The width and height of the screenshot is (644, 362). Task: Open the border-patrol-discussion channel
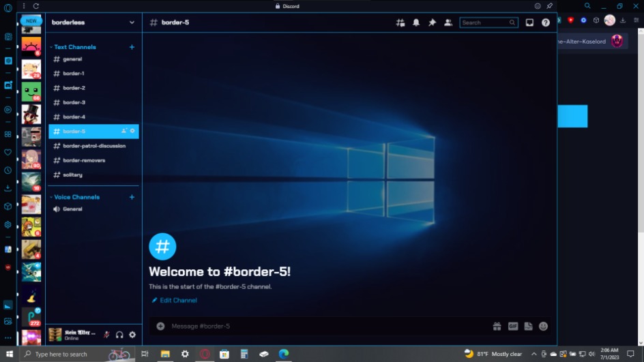click(x=93, y=146)
